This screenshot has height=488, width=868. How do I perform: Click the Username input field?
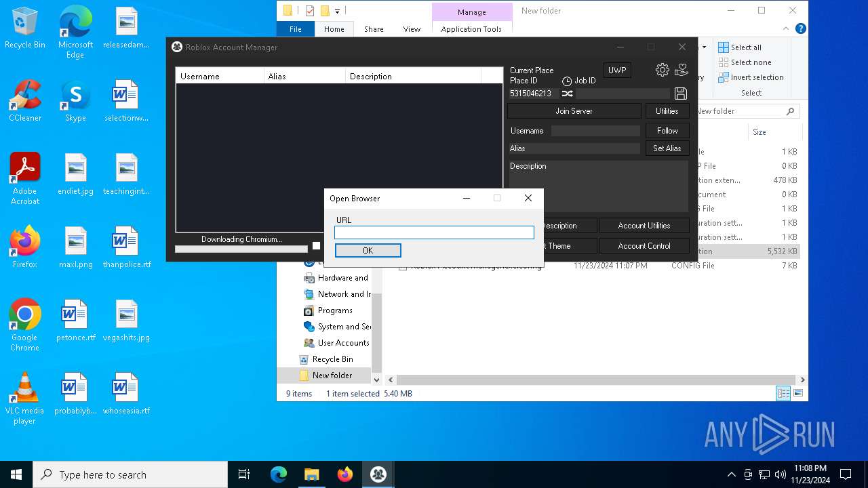click(595, 131)
